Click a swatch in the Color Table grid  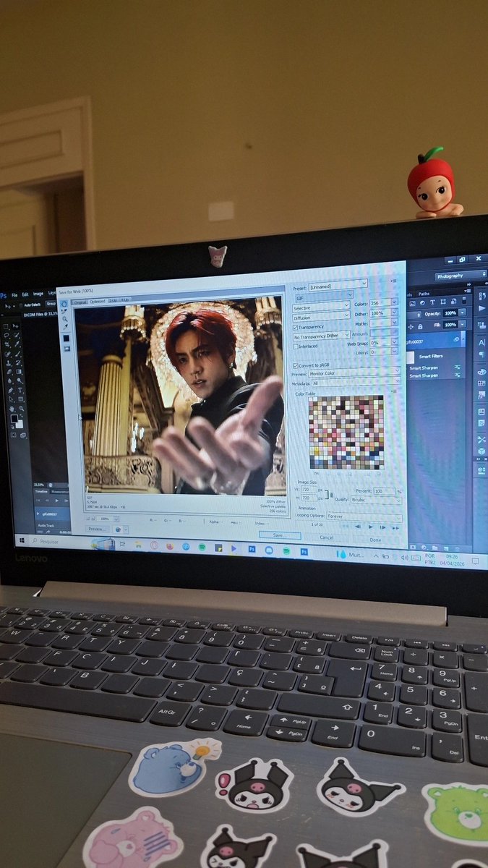pyautogui.click(x=347, y=432)
